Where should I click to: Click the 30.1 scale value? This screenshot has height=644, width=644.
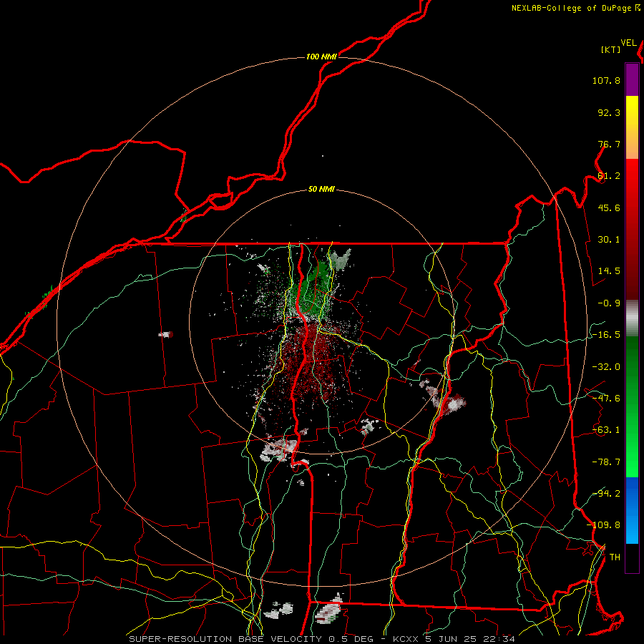[x=609, y=240]
